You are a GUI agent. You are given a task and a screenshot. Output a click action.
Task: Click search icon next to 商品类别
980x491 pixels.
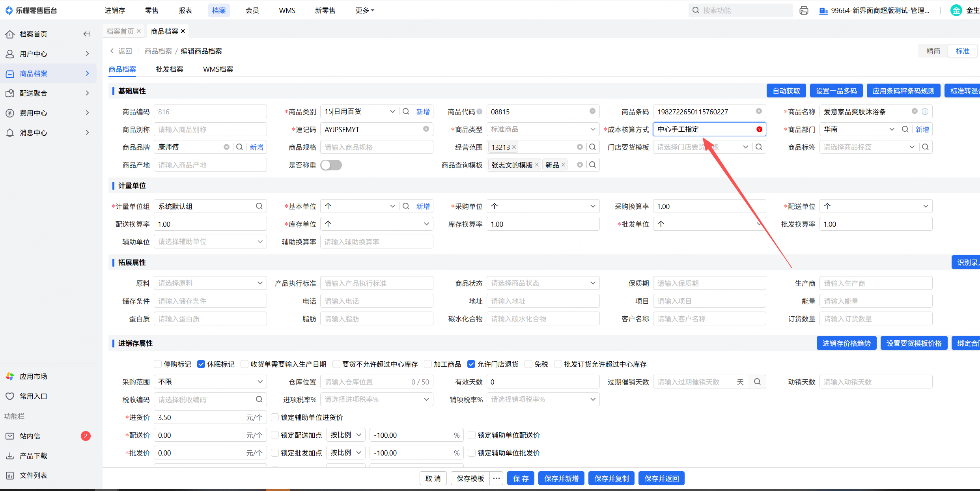(x=406, y=112)
